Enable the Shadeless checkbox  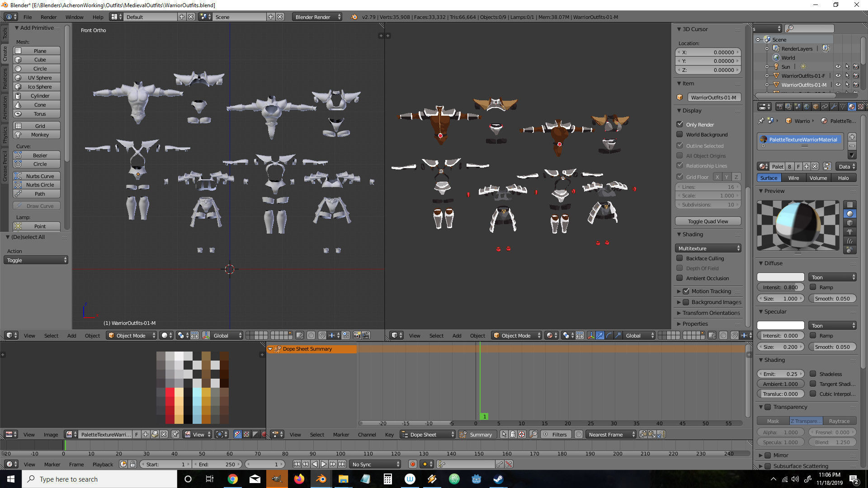[x=813, y=374]
